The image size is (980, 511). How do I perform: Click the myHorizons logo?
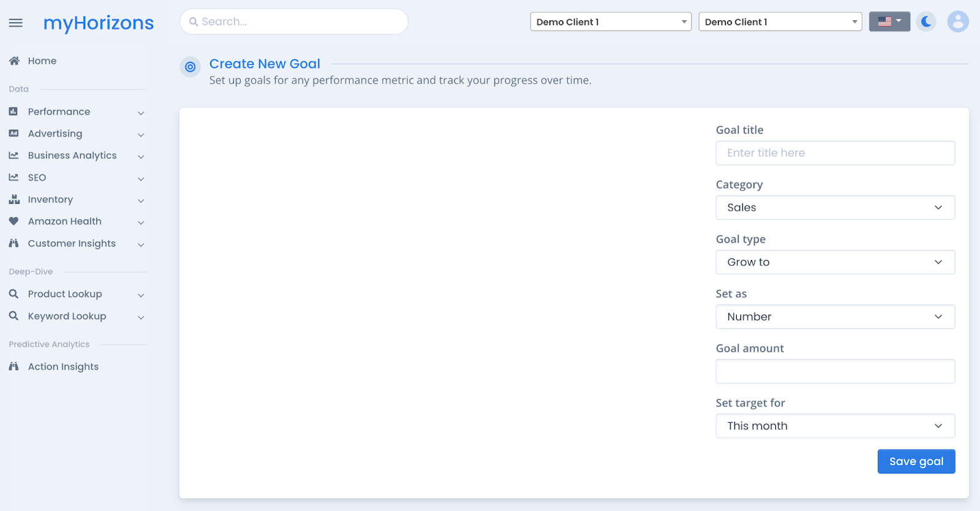(x=99, y=23)
